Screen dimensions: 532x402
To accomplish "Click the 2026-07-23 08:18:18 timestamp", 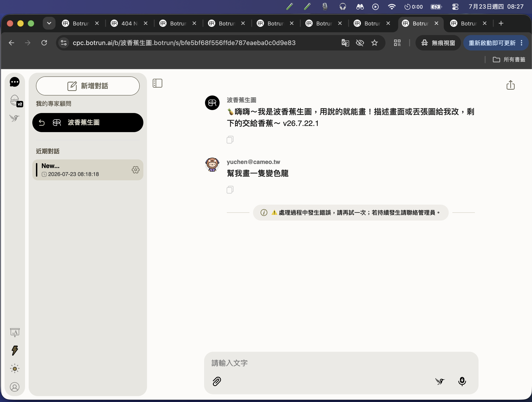I will pyautogui.click(x=73, y=174).
